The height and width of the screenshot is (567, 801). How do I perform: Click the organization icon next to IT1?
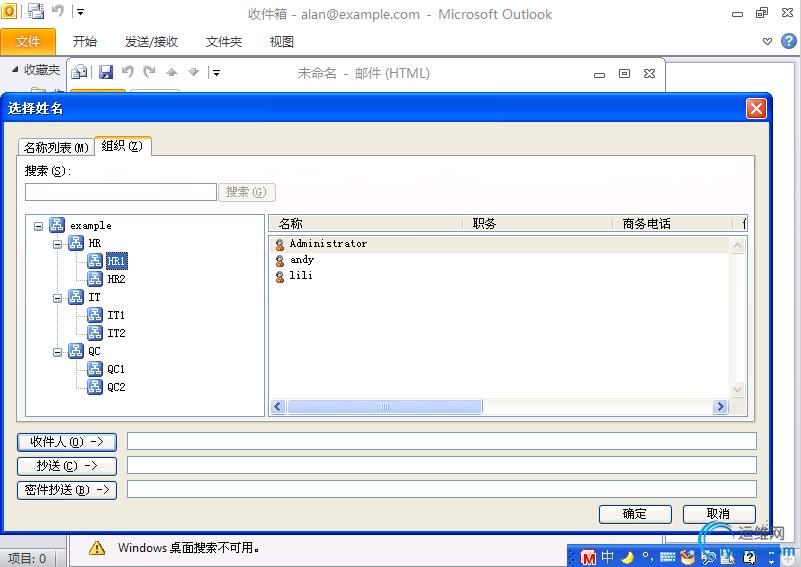point(95,315)
